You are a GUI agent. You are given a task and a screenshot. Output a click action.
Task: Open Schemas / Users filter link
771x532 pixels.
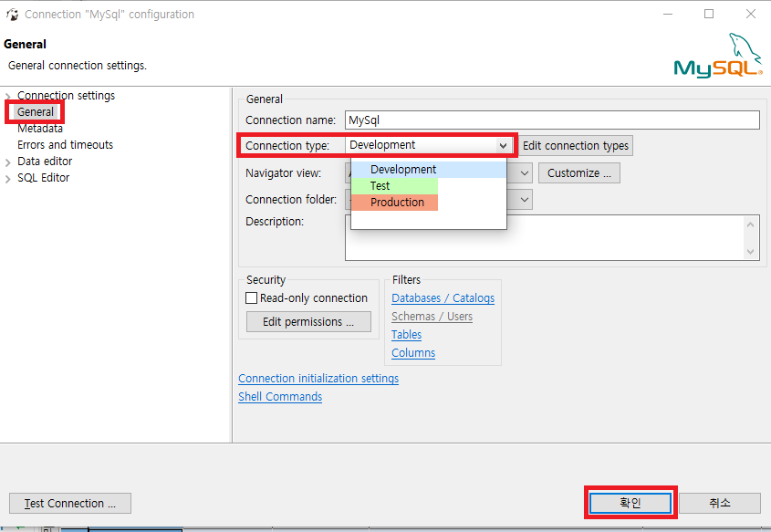pos(432,316)
